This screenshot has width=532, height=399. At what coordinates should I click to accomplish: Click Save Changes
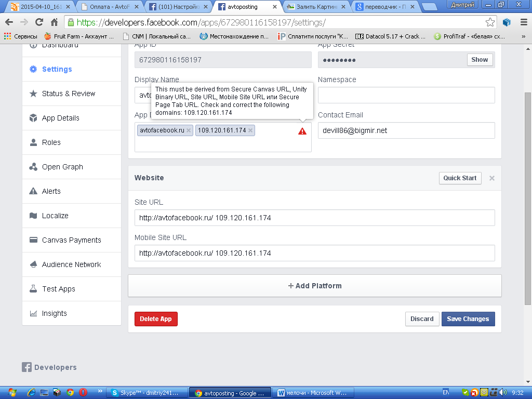468,319
